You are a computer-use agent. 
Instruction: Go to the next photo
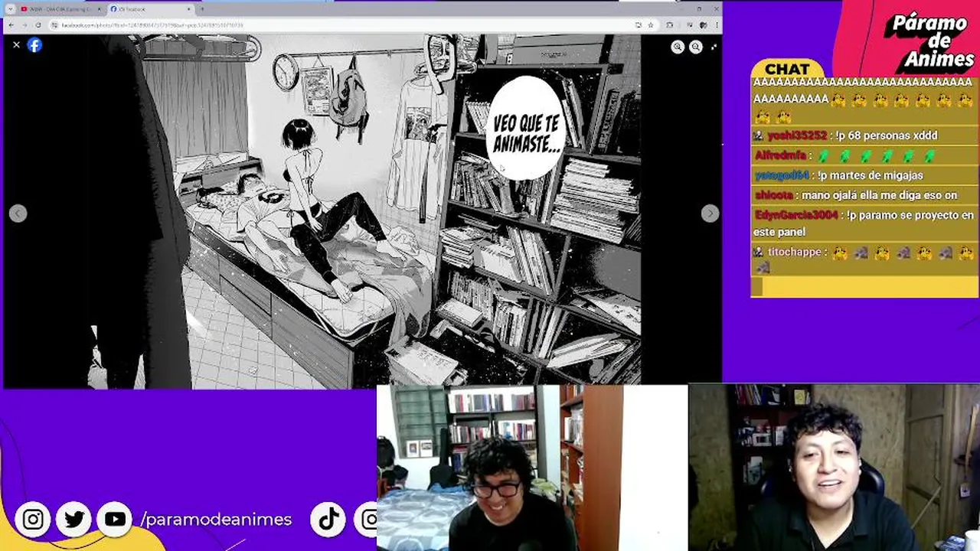click(x=710, y=214)
